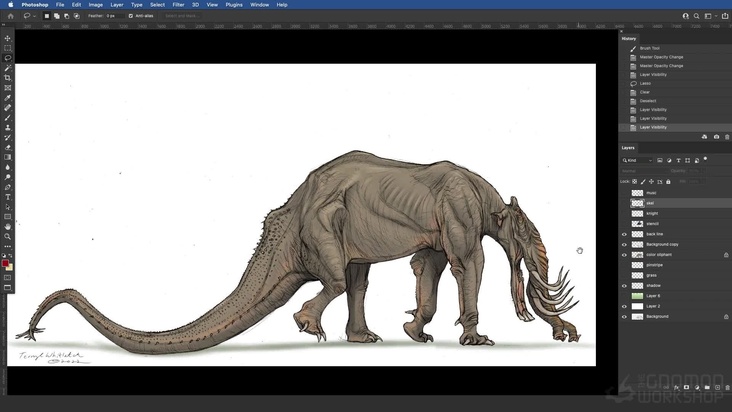Hide the back line layer
732x412 pixels.
pyautogui.click(x=624, y=234)
